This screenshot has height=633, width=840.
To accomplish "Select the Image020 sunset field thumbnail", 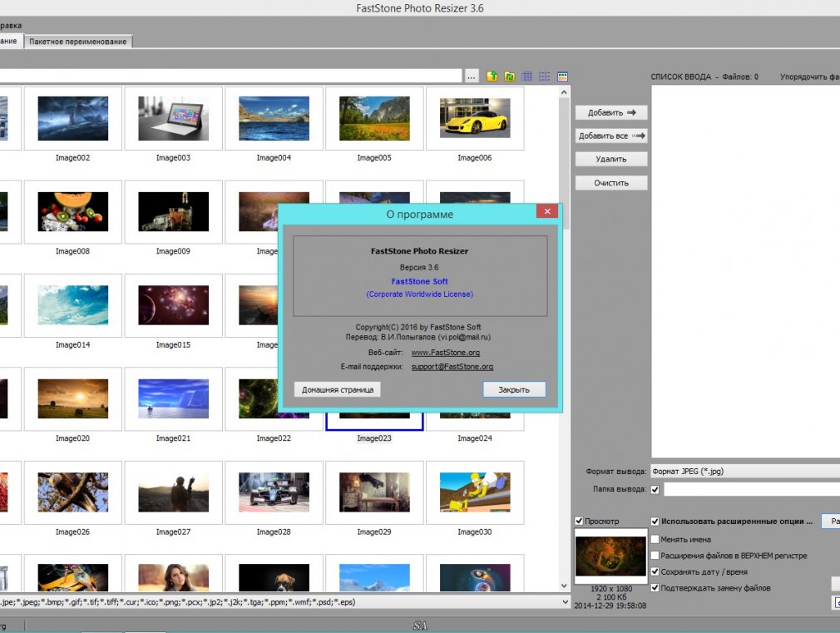I will click(x=73, y=398).
